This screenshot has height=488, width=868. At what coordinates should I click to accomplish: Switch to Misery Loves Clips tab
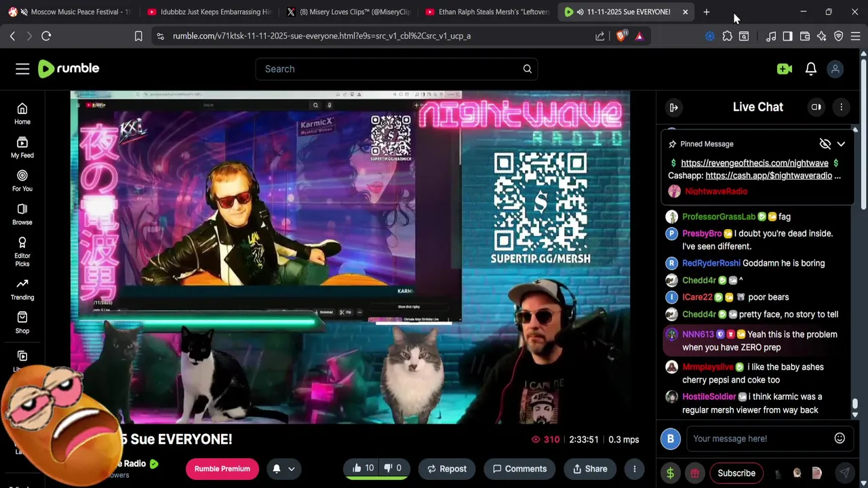click(x=349, y=12)
